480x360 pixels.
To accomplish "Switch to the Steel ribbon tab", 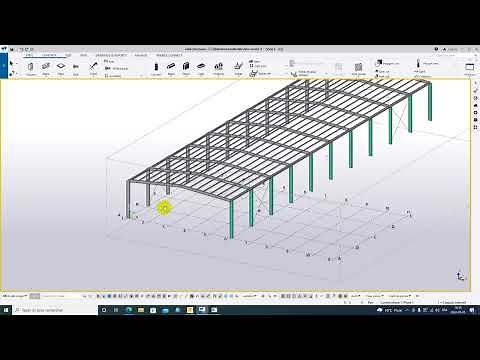I will [29, 55].
